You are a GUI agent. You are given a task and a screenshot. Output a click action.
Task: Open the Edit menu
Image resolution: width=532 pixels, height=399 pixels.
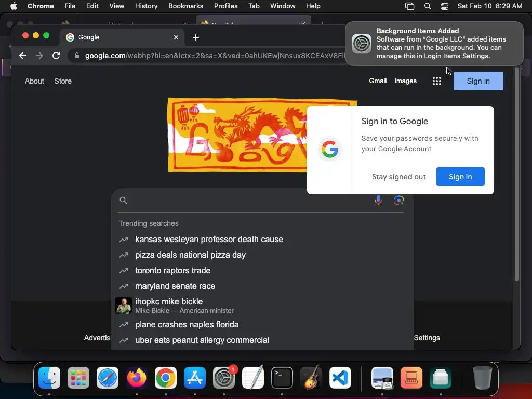click(x=92, y=6)
